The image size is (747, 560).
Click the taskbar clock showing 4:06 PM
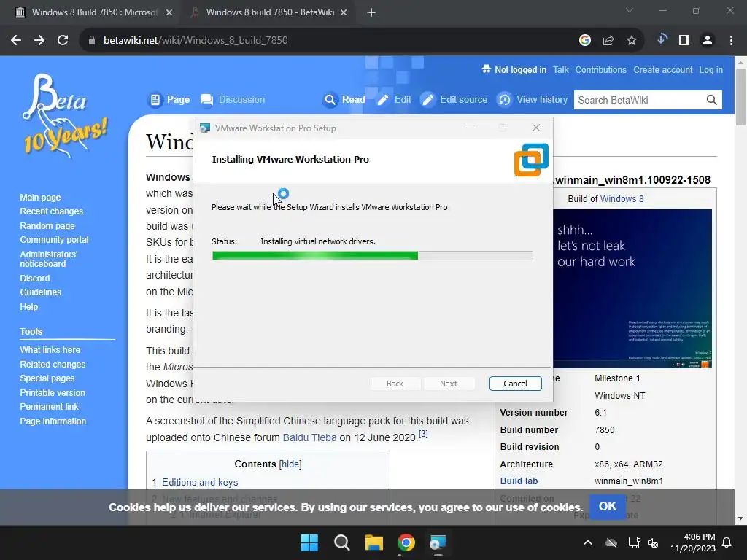tap(693, 542)
